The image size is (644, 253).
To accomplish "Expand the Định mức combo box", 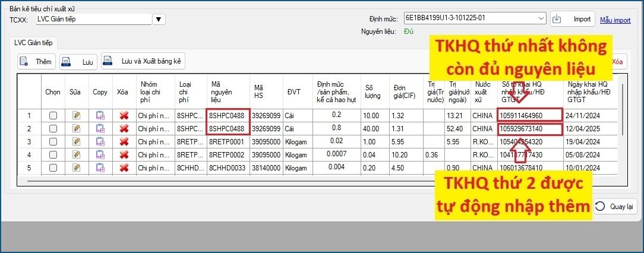I will pyautogui.click(x=541, y=18).
